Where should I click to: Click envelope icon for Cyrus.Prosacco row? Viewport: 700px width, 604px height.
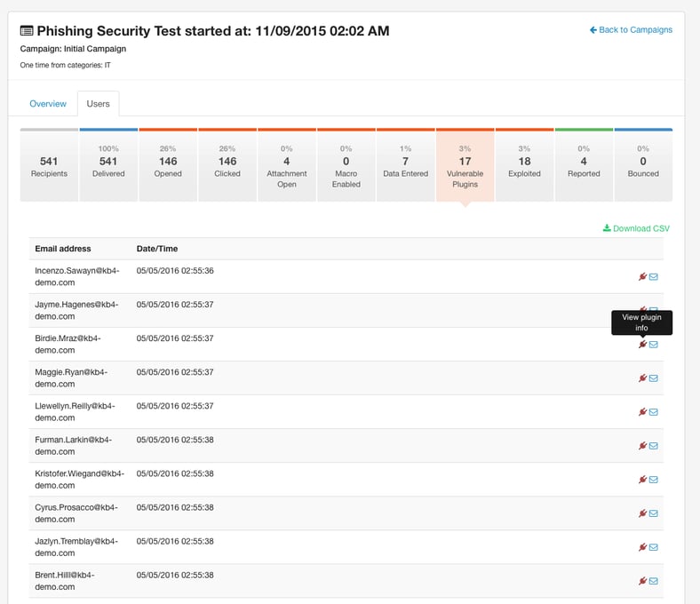tap(654, 513)
